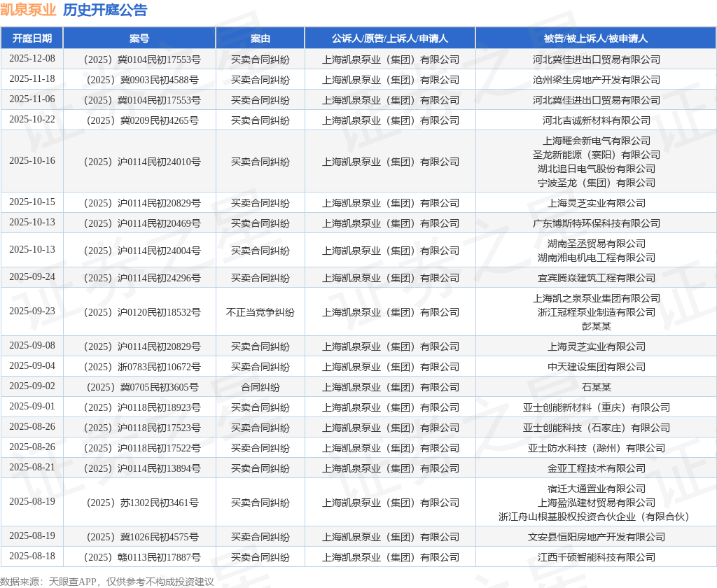717x588 pixels.
Task: Click date cell 2025-09-04
Action: tap(32, 366)
